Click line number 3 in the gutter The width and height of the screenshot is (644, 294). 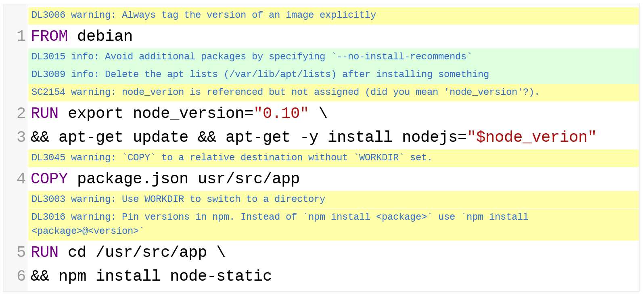(x=21, y=137)
